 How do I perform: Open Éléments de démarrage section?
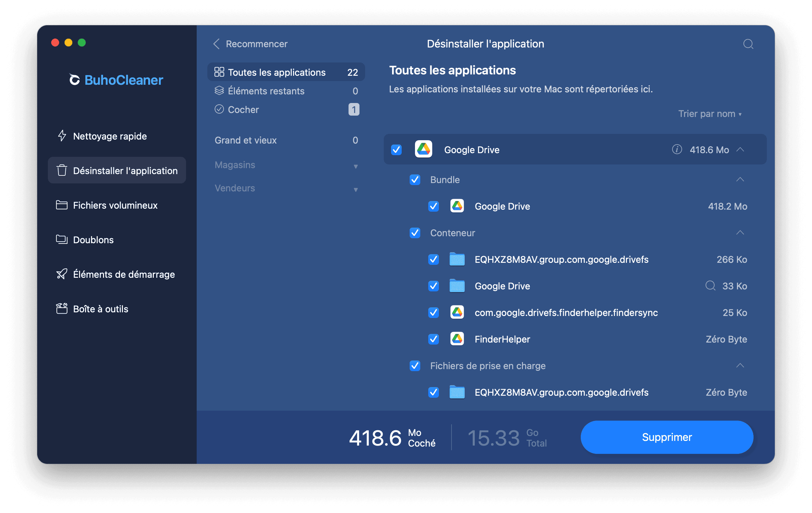pyautogui.click(x=117, y=274)
